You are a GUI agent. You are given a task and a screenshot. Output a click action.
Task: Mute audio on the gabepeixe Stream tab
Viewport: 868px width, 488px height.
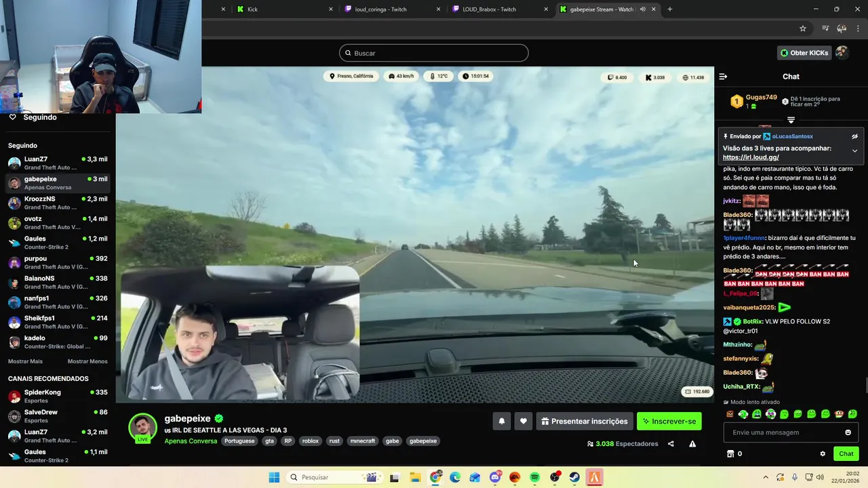coord(642,9)
